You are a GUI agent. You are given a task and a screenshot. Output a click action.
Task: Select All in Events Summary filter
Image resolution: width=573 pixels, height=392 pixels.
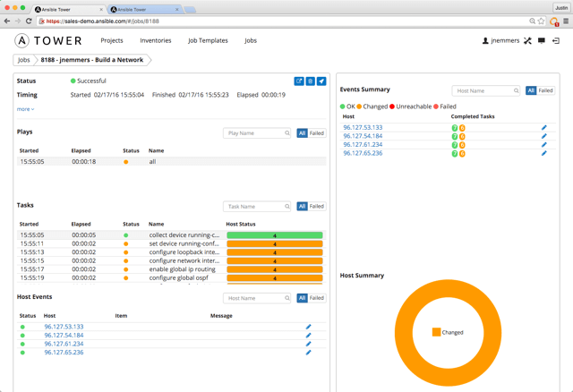pyautogui.click(x=531, y=90)
